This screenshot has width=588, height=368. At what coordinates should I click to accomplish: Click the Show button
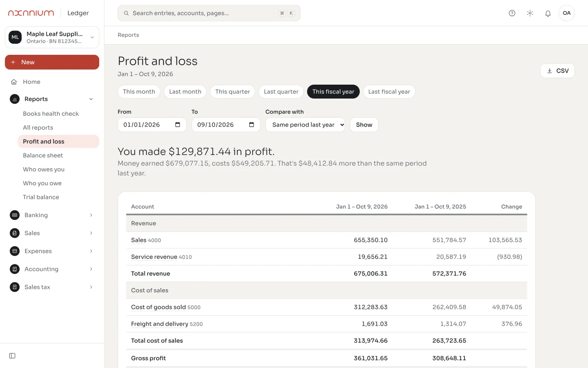click(364, 125)
